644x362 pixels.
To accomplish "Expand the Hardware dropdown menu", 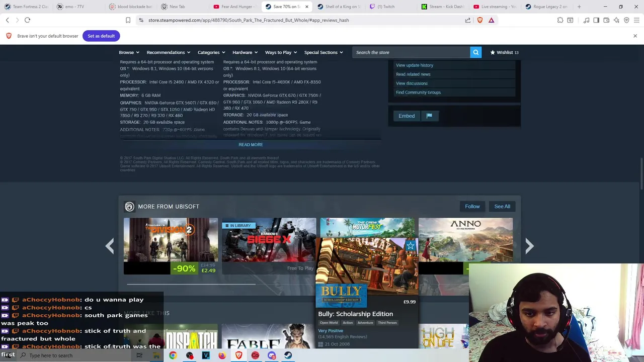I will coord(245,52).
